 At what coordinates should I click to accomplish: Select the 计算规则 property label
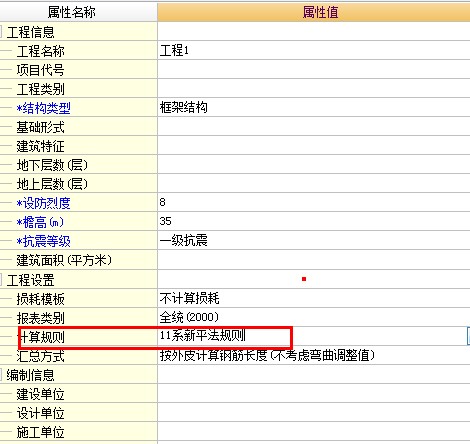coord(40,337)
